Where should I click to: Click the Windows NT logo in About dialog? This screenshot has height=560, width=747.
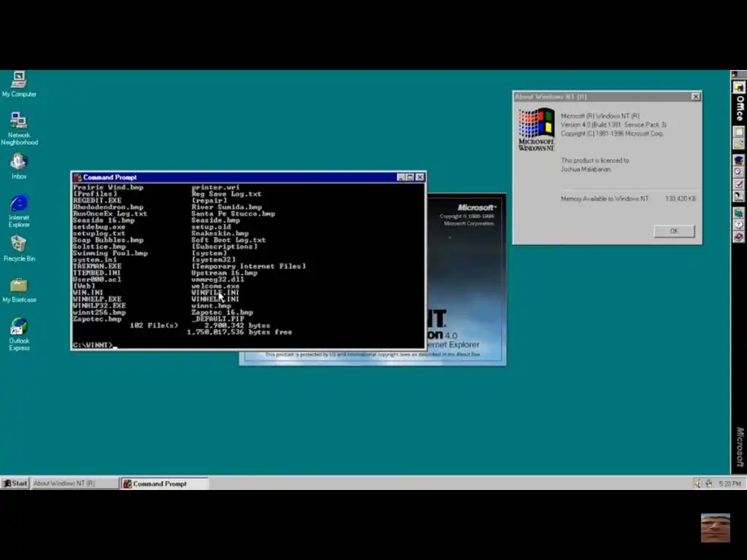pyautogui.click(x=536, y=130)
